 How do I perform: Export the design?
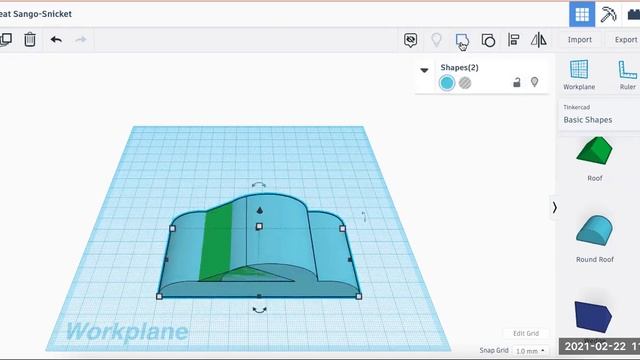click(625, 40)
